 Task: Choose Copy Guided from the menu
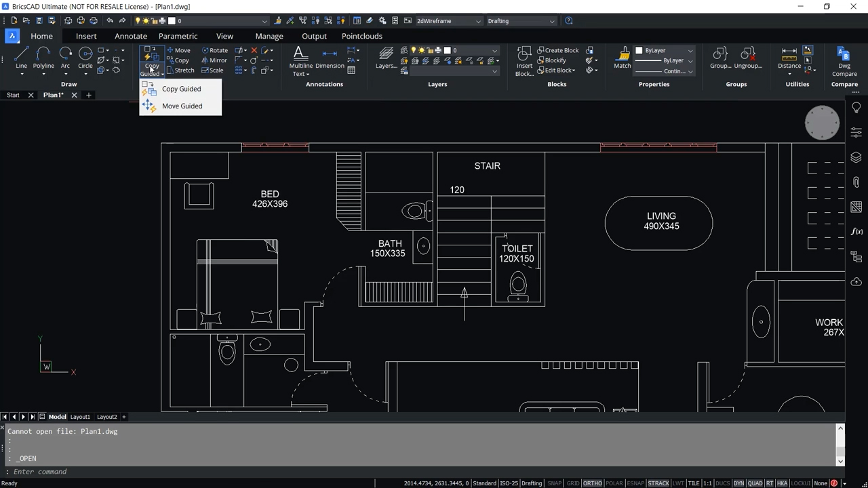(181, 89)
